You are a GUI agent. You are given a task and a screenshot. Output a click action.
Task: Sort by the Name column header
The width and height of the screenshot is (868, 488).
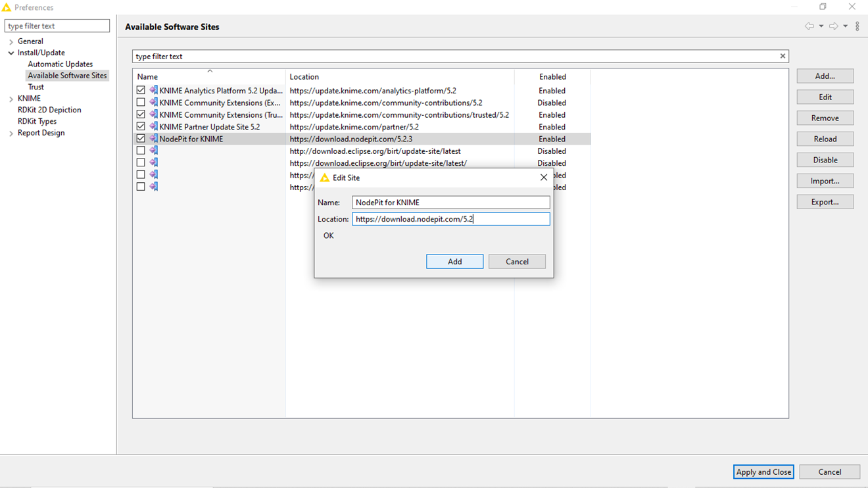click(209, 76)
